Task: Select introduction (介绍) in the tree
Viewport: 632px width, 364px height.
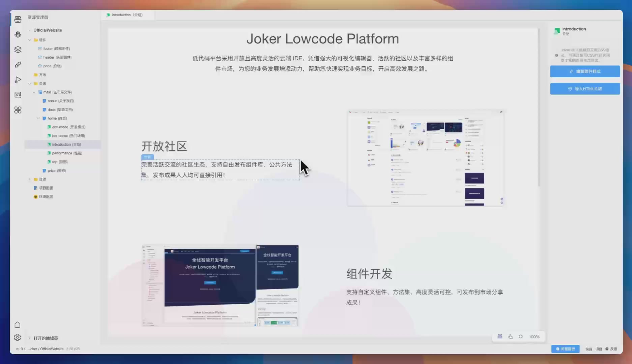Action: click(x=63, y=144)
